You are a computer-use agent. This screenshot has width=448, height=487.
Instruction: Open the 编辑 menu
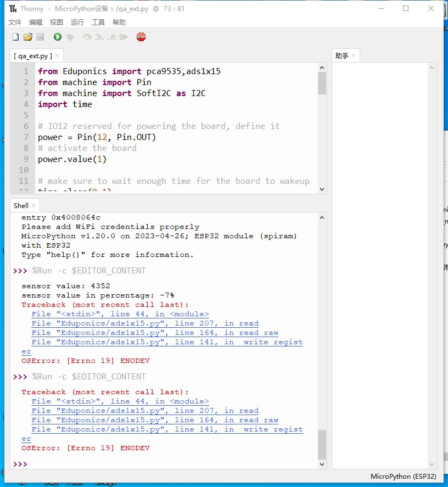tap(36, 23)
